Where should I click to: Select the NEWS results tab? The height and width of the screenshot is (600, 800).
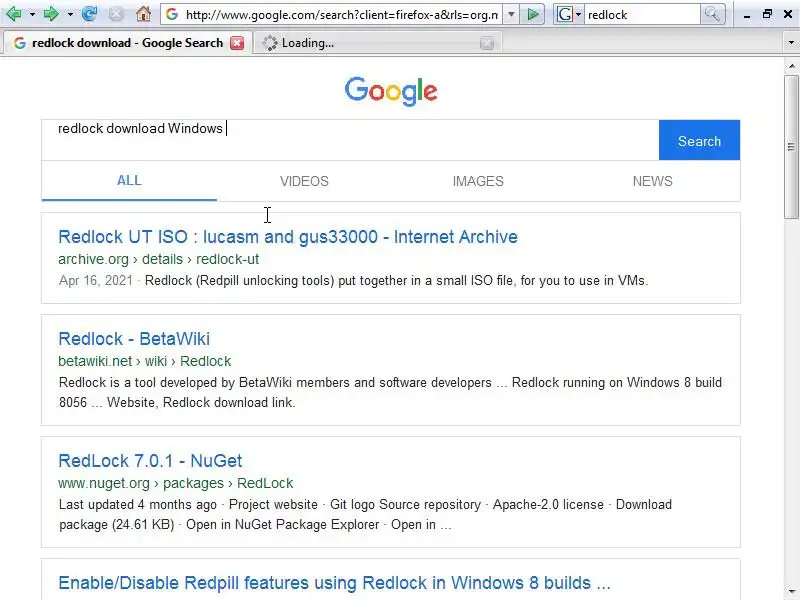[653, 181]
